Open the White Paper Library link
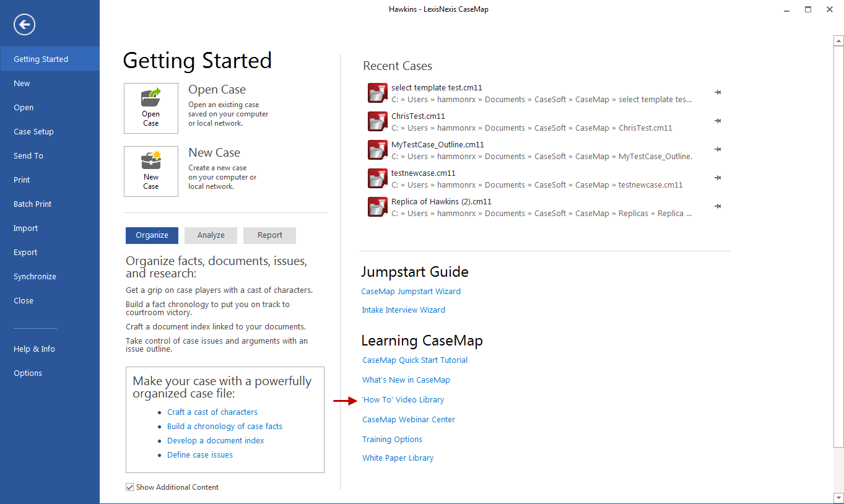The height and width of the screenshot is (504, 844). [398, 458]
